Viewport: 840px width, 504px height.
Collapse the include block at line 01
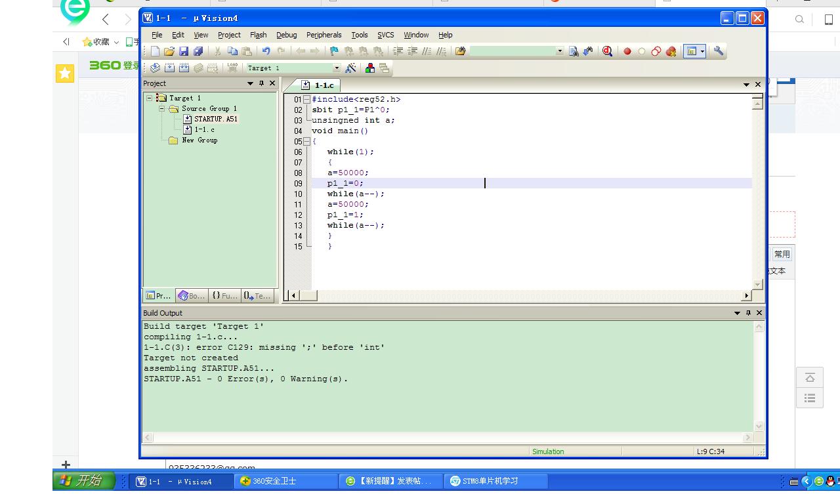306,99
